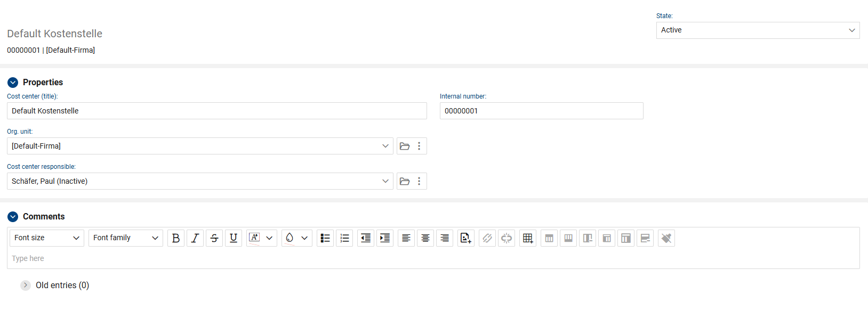
Task: Increase text indent
Action: [385, 238]
